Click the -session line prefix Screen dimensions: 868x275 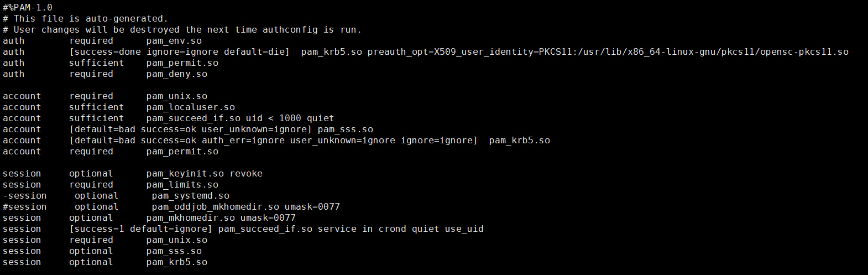[x=25, y=196]
